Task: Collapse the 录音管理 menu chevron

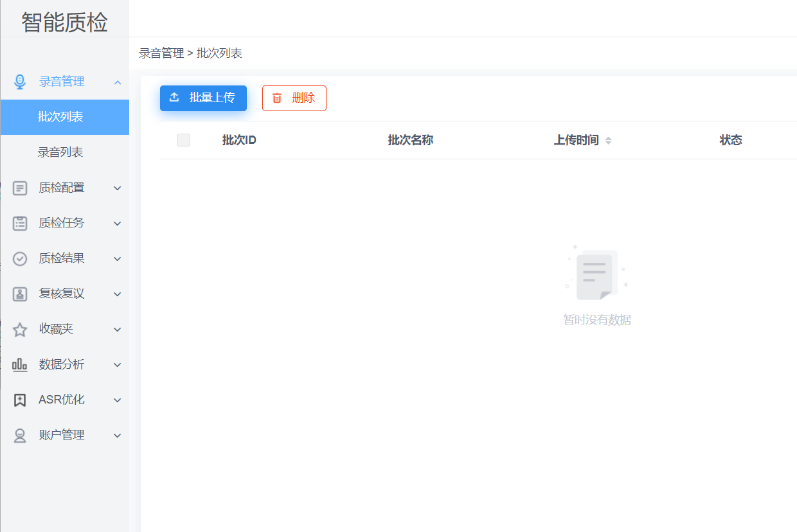Action: (x=118, y=82)
